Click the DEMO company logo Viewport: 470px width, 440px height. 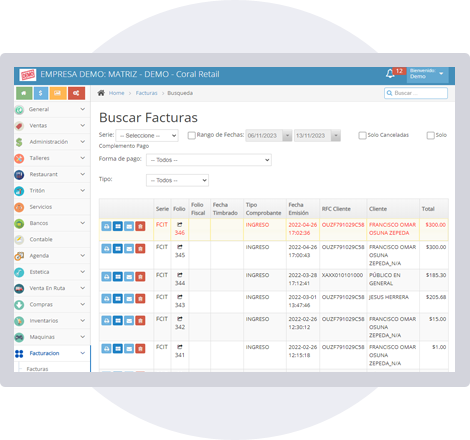coord(27,75)
